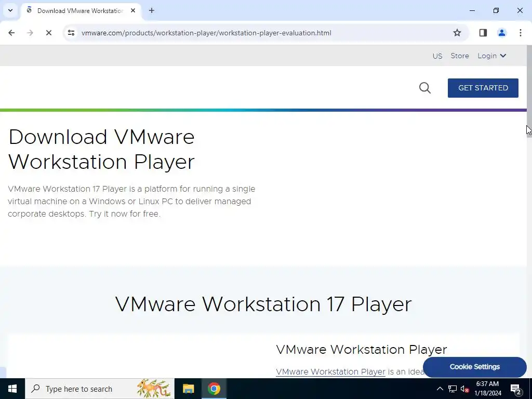Open the tab search chevron
Image resolution: width=532 pixels, height=399 pixels.
click(x=10, y=10)
